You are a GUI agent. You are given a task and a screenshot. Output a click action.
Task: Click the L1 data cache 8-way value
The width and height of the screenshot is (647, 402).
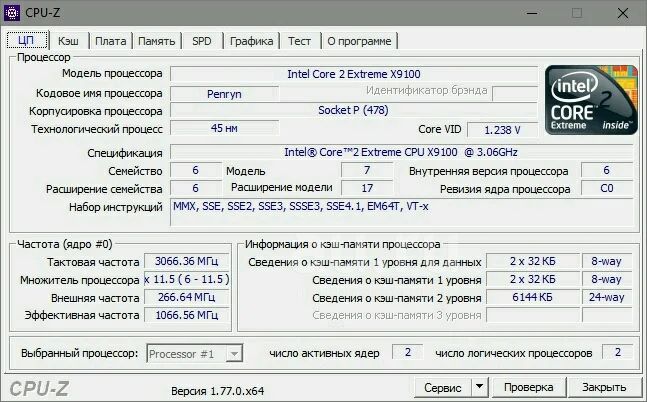pyautogui.click(x=607, y=261)
